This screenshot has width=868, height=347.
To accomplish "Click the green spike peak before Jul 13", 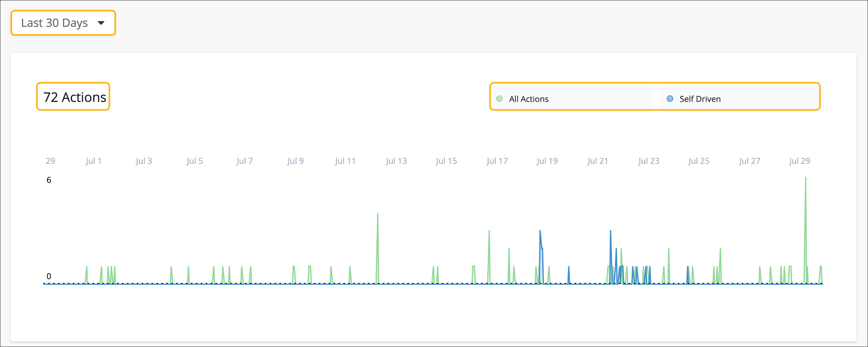I will [378, 214].
